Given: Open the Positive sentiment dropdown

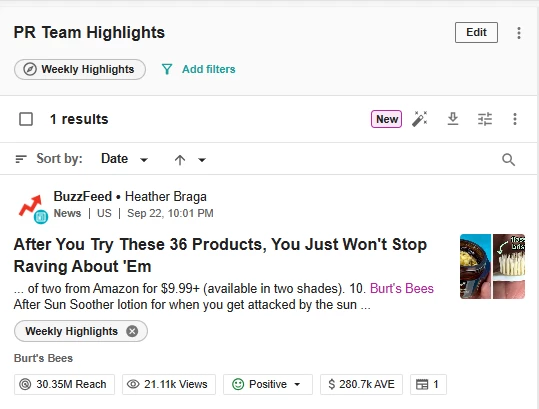Looking at the screenshot, I should [x=268, y=384].
